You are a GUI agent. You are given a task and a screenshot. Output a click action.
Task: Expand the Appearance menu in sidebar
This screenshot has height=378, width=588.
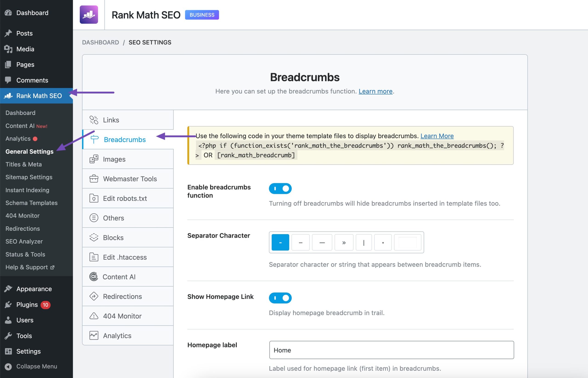(x=34, y=289)
